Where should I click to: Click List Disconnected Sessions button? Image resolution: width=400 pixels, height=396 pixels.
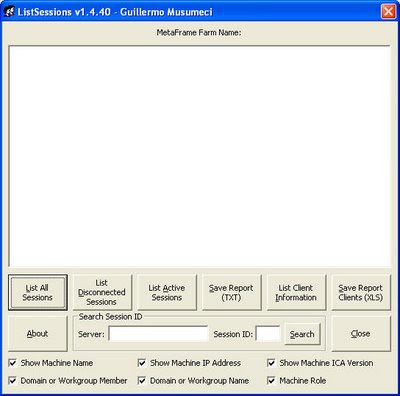[102, 292]
